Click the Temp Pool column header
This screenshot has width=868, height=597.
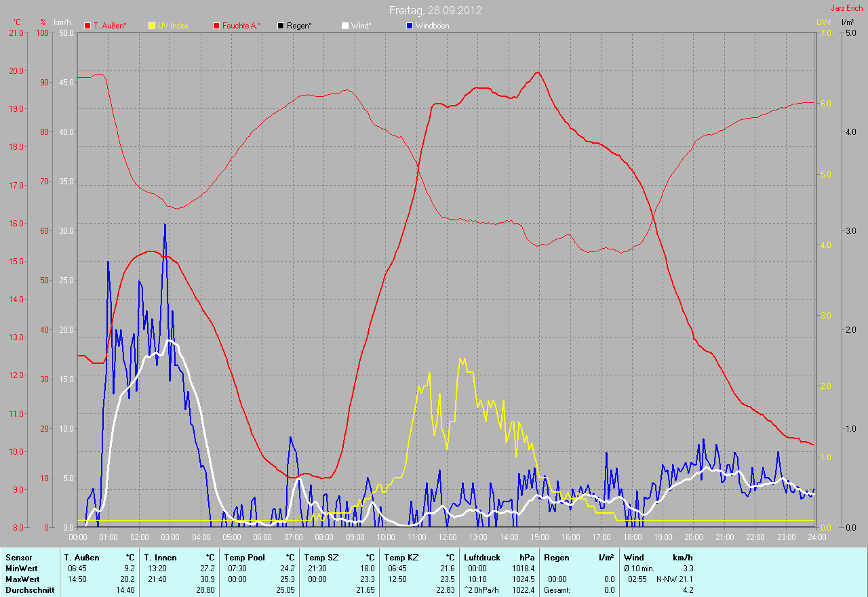tap(243, 558)
